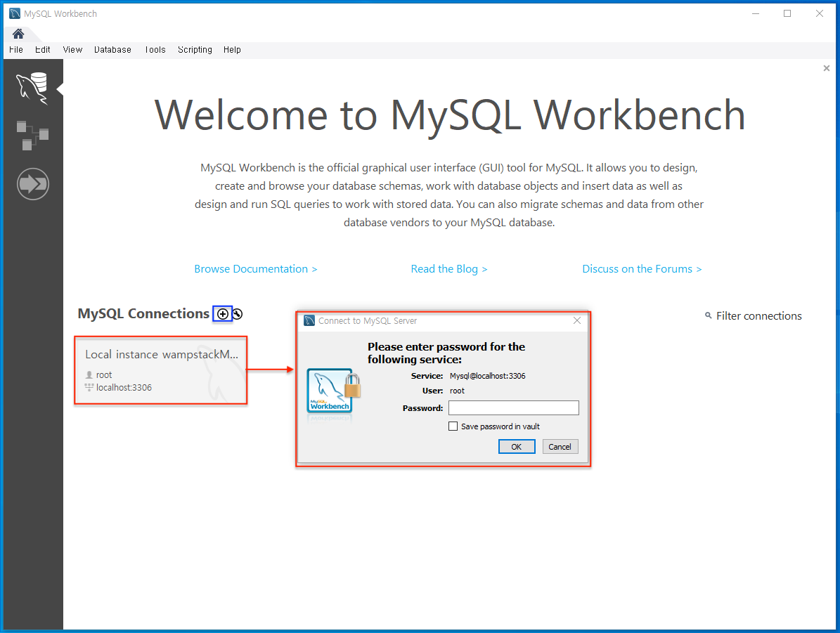This screenshot has height=633, width=840.
Task: Click Mysql@localhost:3306 service value
Action: pos(488,376)
